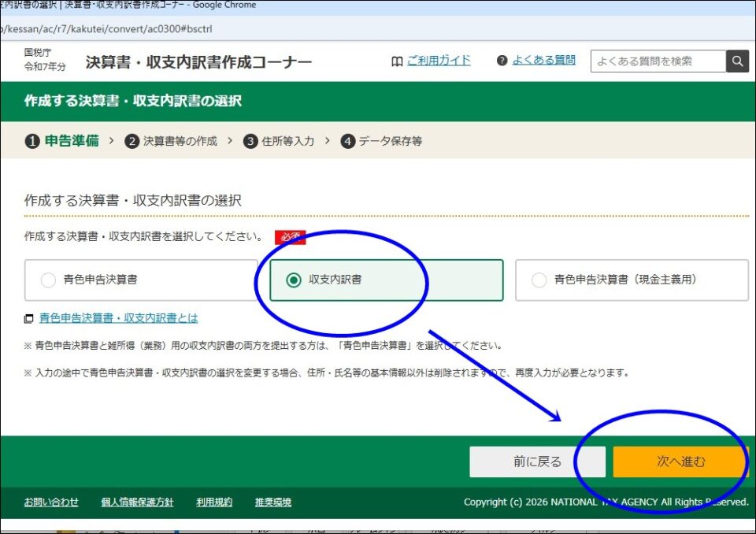Screen dimensions: 756x534
Task: Open the よくある質問 text link
Action: pyautogui.click(x=543, y=61)
